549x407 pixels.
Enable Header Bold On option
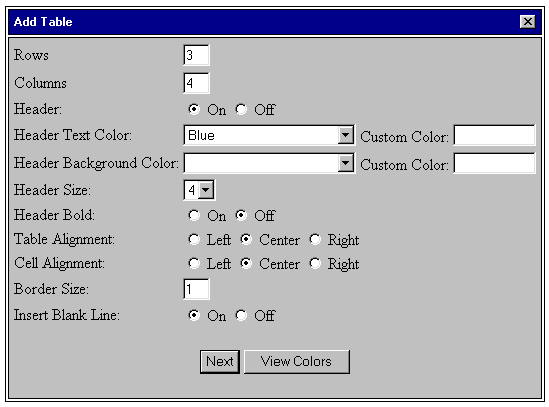click(x=194, y=215)
